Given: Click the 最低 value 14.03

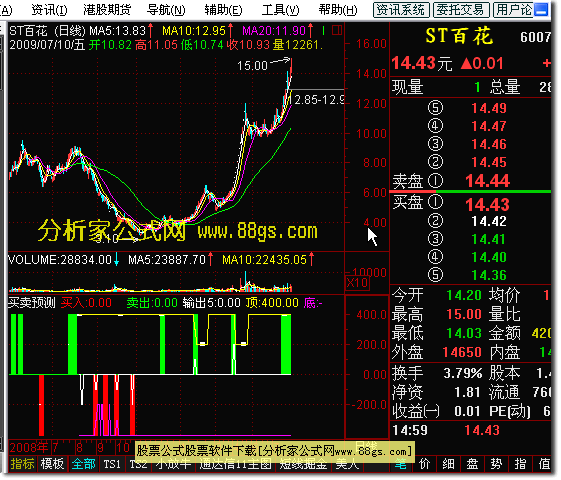Looking at the screenshot, I should click(464, 333).
